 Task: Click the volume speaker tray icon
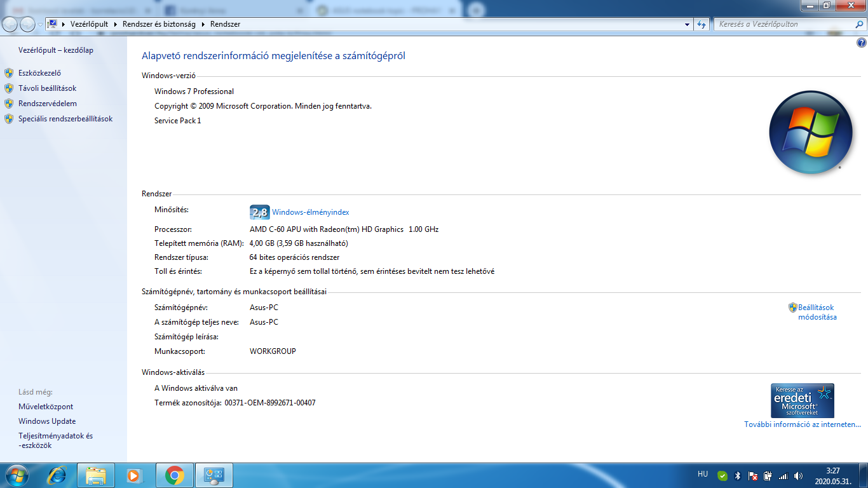pyautogui.click(x=798, y=475)
